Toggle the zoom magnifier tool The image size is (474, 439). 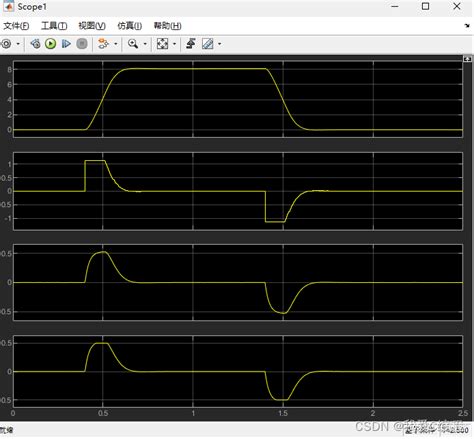tap(133, 44)
